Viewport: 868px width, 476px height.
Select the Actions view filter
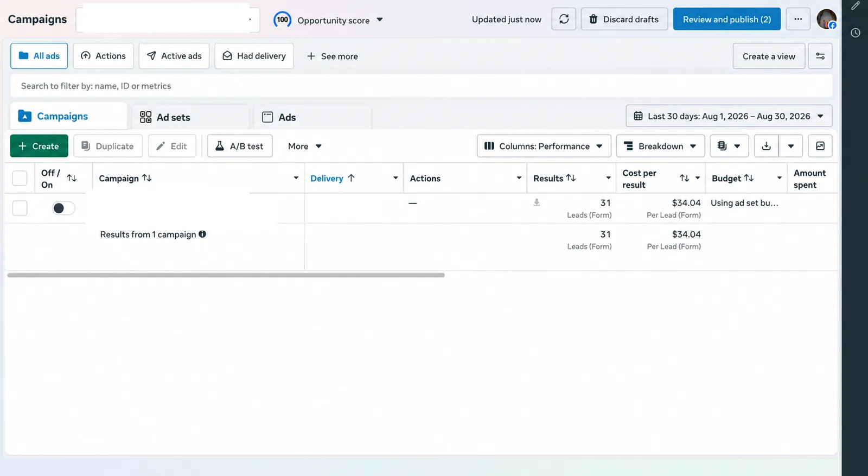pyautogui.click(x=103, y=56)
